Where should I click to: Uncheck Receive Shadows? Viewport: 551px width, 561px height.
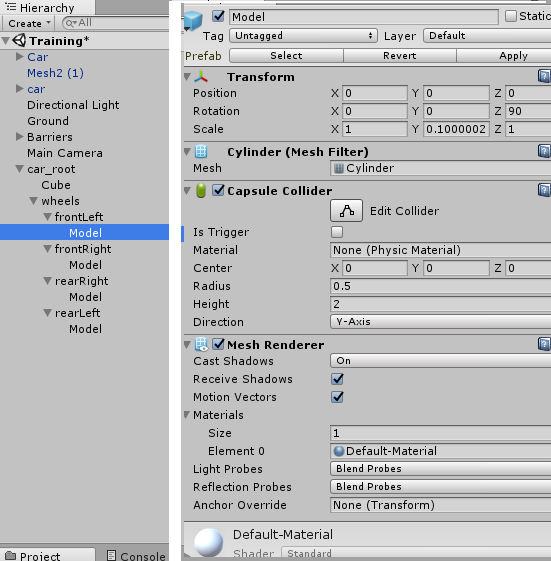(337, 379)
